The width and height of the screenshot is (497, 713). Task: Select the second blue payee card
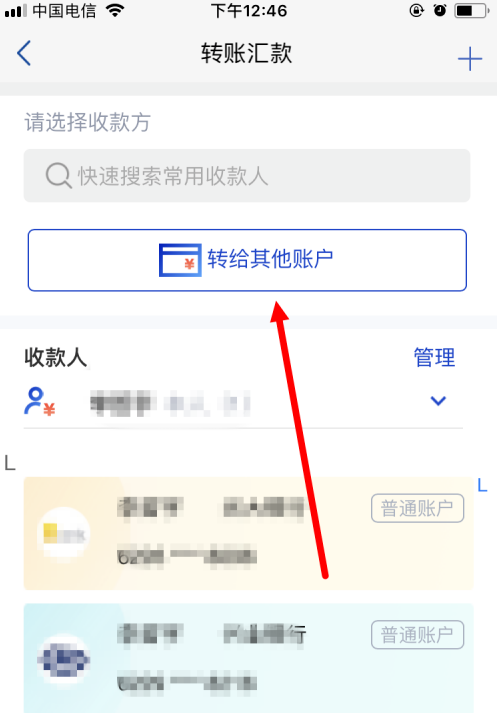tap(249, 658)
